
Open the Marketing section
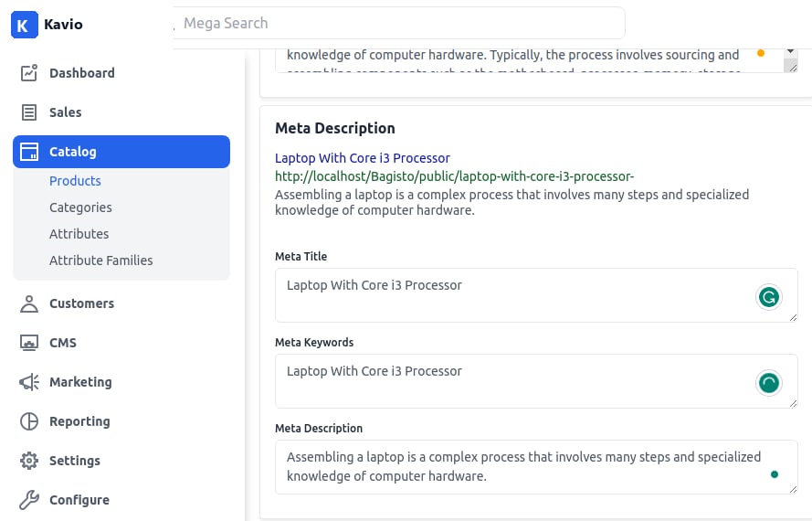click(x=121, y=382)
